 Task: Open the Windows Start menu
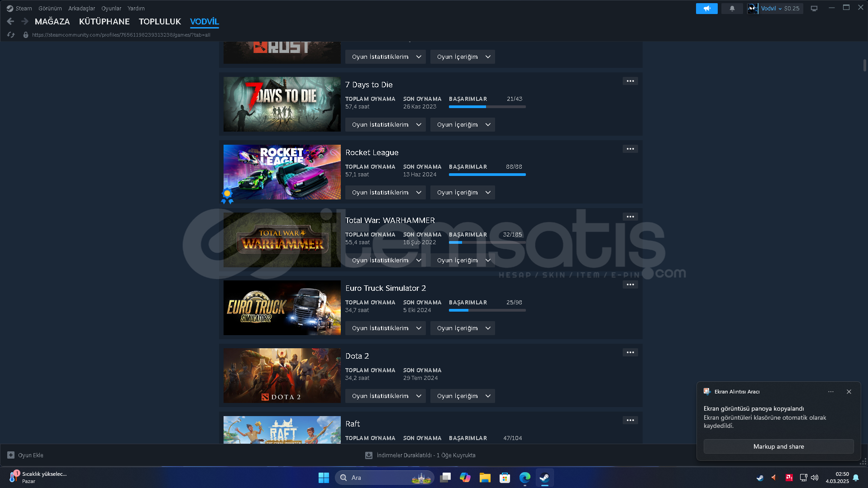(324, 478)
